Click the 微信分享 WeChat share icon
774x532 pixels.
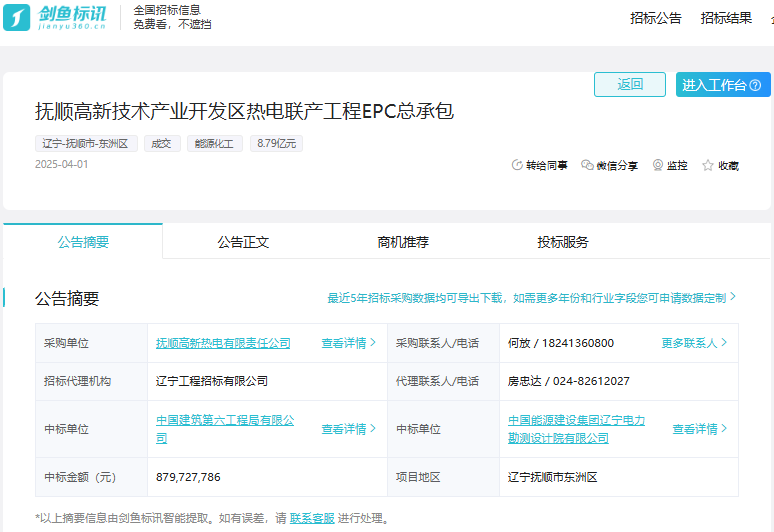point(587,166)
